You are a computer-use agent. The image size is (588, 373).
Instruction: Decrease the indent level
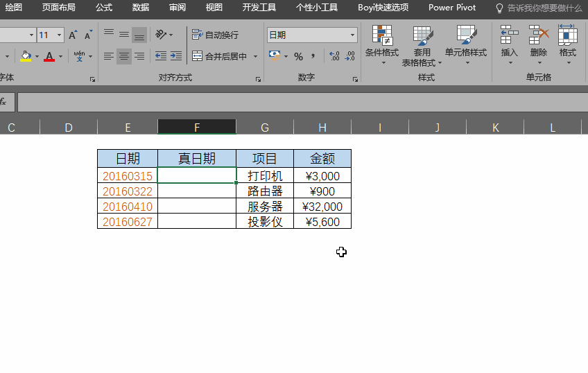pyautogui.click(x=161, y=57)
